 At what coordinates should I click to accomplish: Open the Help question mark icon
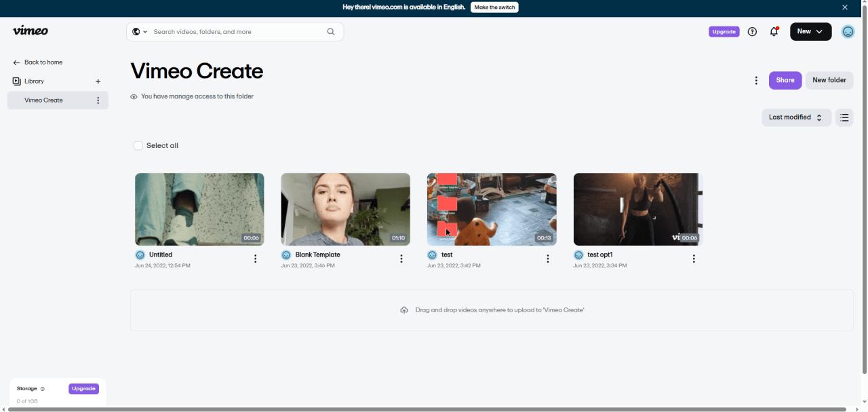pos(752,31)
